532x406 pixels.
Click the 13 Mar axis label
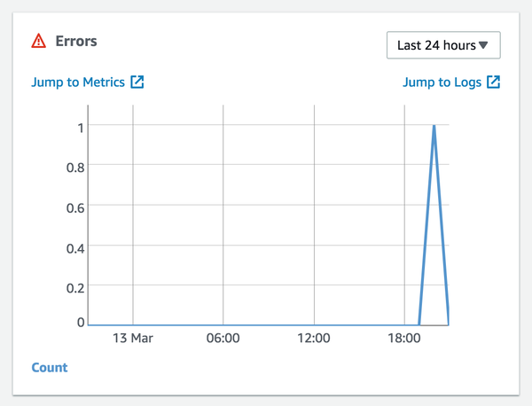coord(133,338)
